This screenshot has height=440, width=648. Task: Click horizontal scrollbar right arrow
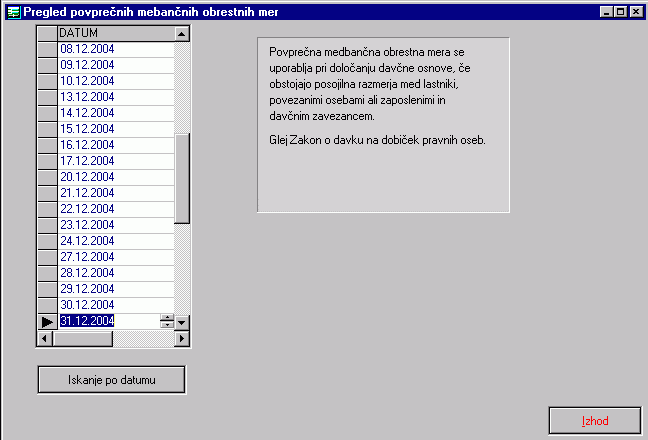pyautogui.click(x=182, y=339)
